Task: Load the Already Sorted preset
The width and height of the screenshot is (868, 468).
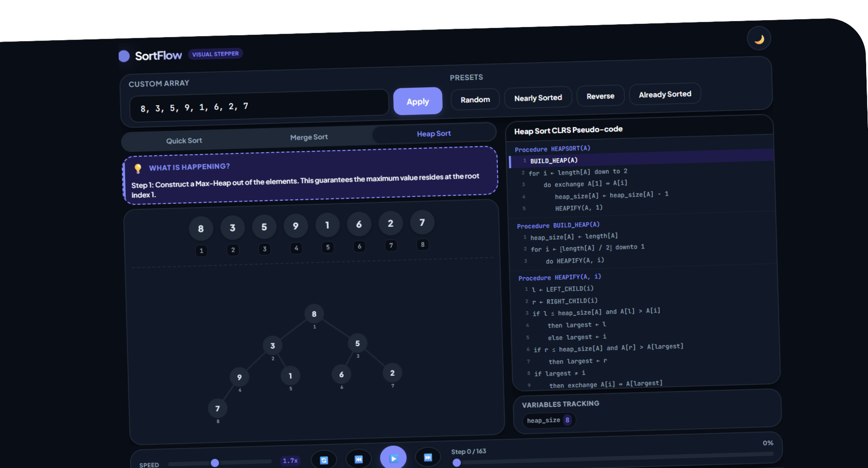Action: point(665,94)
